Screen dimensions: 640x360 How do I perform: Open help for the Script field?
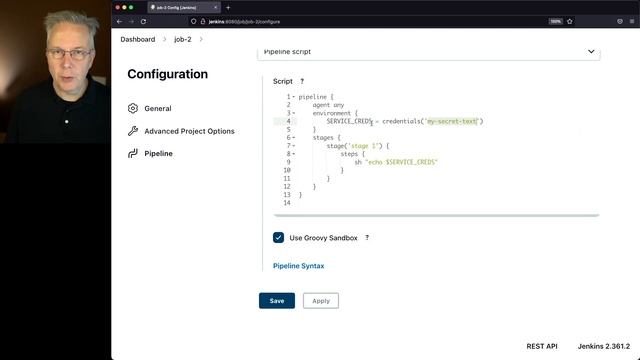point(302,81)
